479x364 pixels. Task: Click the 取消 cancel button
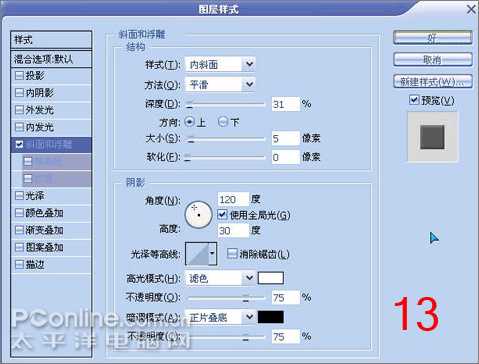click(x=433, y=60)
